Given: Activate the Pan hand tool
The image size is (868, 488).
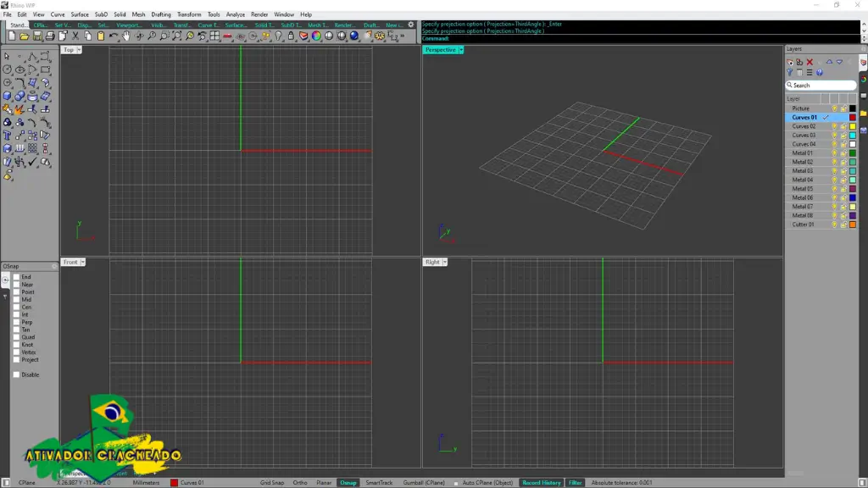Looking at the screenshot, I should click(126, 36).
